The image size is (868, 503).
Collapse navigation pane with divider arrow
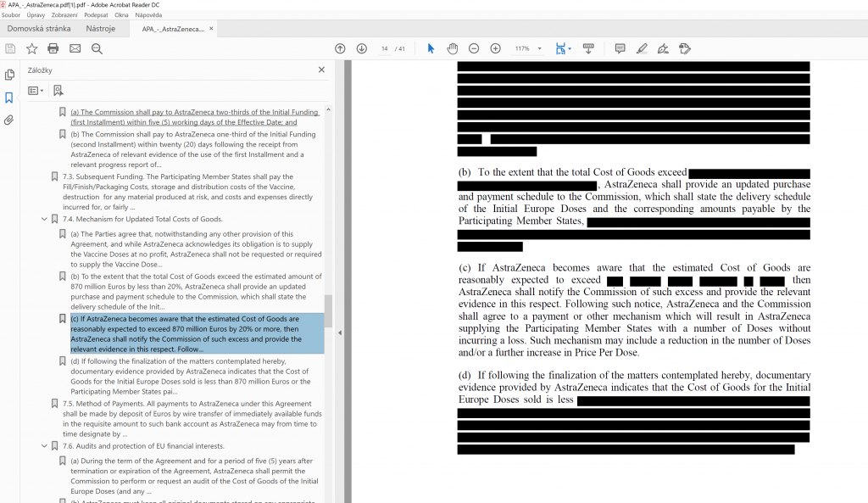340,333
